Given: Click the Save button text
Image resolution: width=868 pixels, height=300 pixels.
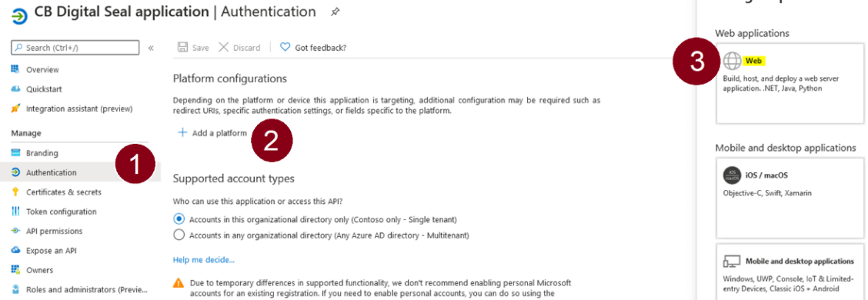Looking at the screenshot, I should click(200, 48).
